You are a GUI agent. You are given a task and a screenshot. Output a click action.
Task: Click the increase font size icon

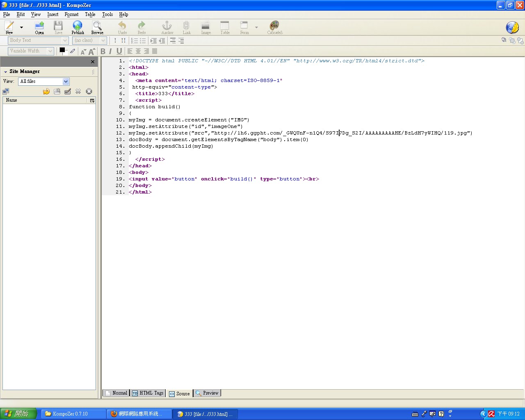[91, 51]
